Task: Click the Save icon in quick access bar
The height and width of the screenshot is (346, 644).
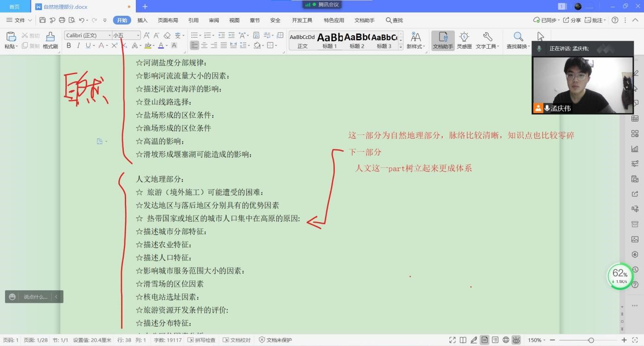Action: (43, 20)
